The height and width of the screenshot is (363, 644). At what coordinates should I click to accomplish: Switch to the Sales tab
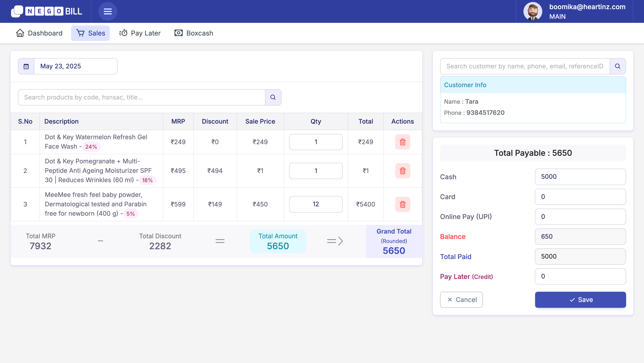[x=91, y=33]
